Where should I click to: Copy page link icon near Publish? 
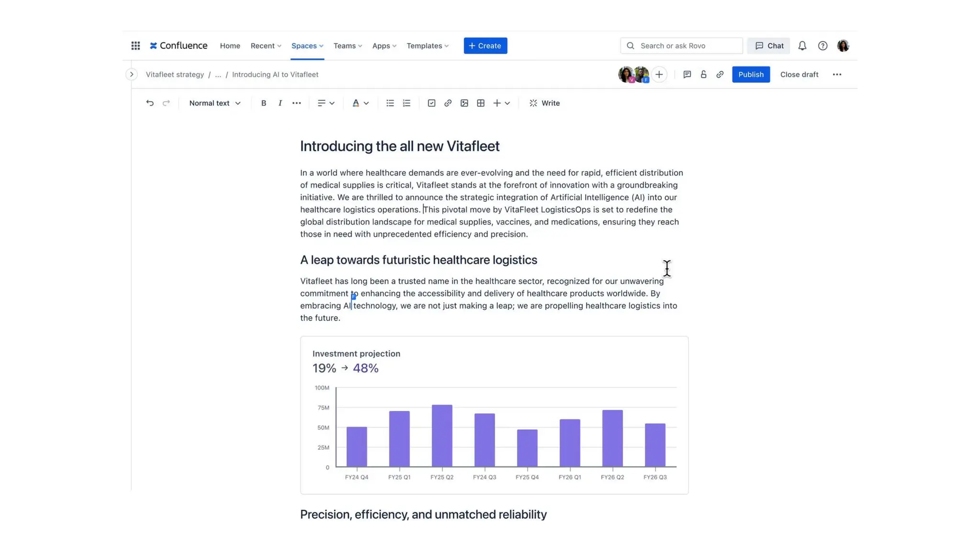click(x=720, y=74)
